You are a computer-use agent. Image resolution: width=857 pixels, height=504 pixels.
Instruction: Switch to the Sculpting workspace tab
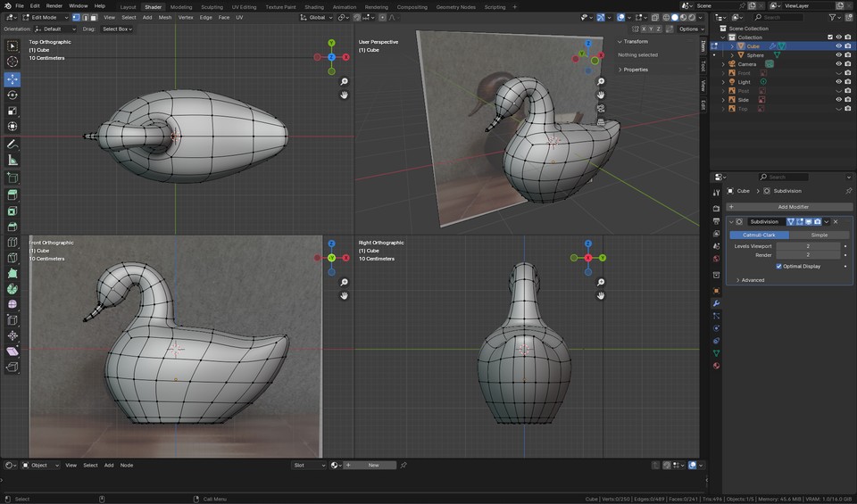pos(214,6)
